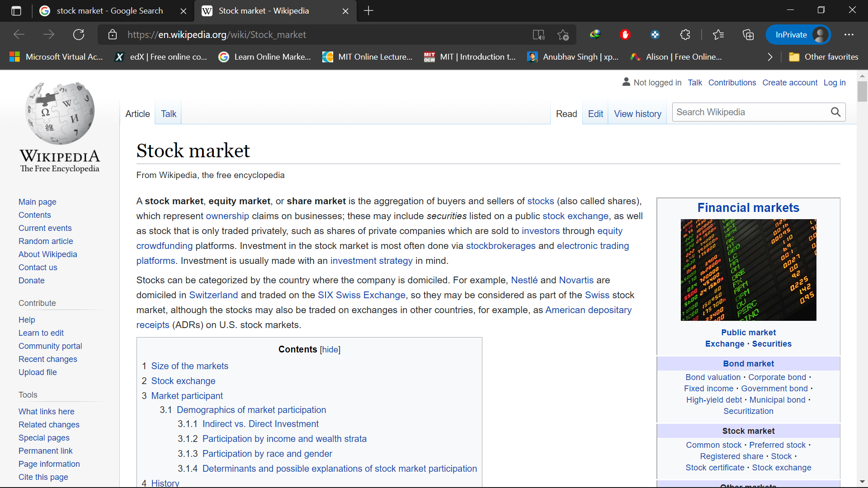The width and height of the screenshot is (868, 488).
Task: Click the Favorites list star icon
Action: tap(719, 34)
